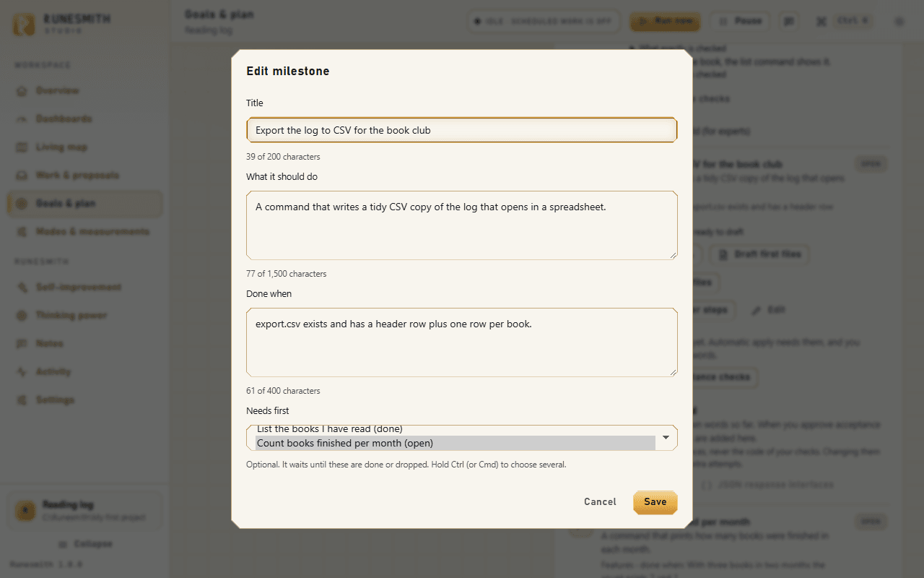
Task: Click the Modes & measurements icon
Action: 22,232
